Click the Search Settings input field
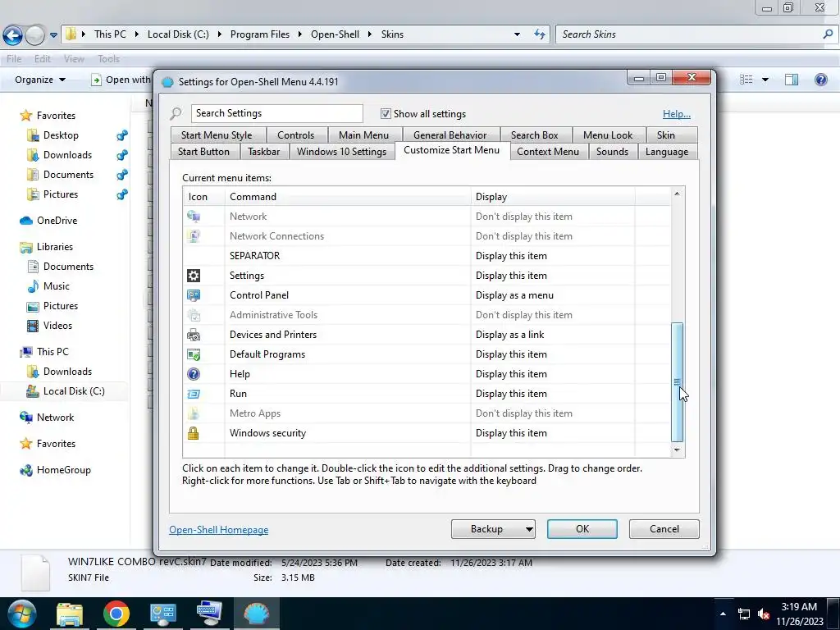The image size is (840, 630). coord(277,113)
